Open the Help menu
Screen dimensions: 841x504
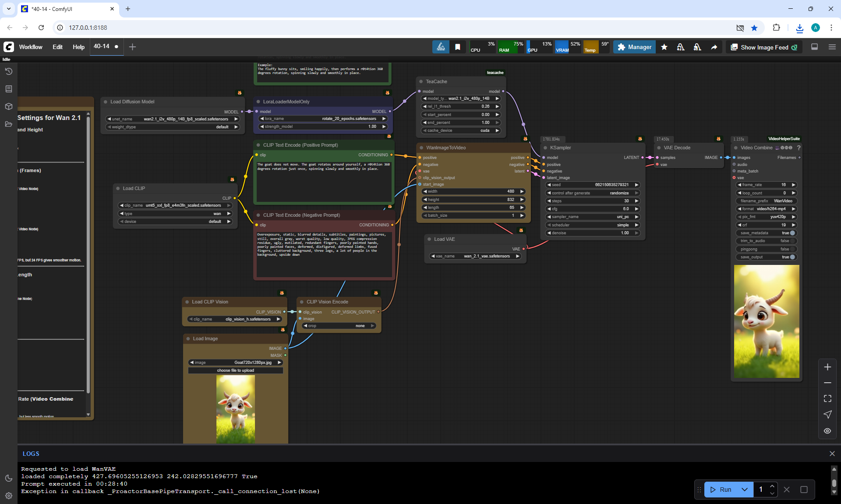[78, 47]
